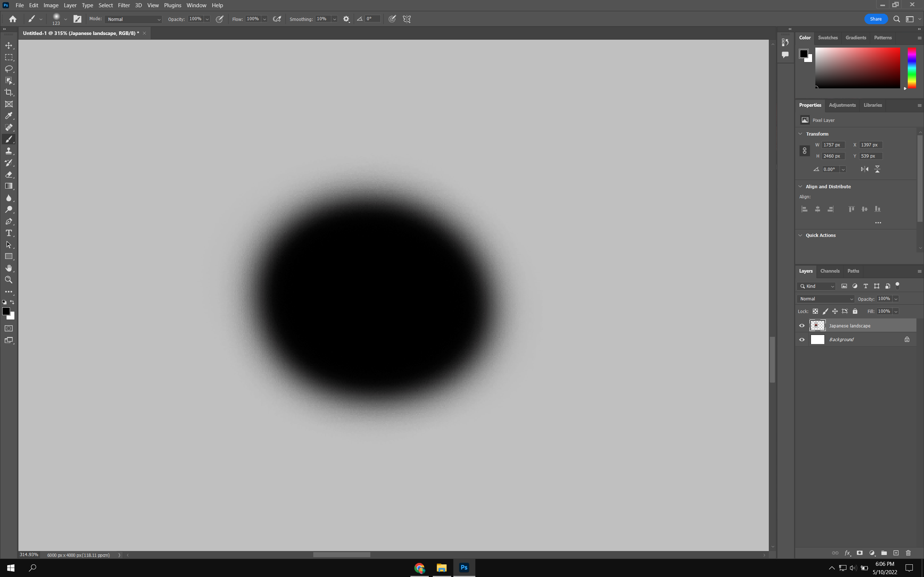
Task: Select the Move tool
Action: coord(9,45)
